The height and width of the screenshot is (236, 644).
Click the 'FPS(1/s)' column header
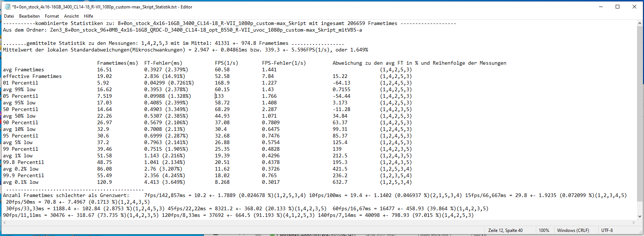(x=227, y=63)
